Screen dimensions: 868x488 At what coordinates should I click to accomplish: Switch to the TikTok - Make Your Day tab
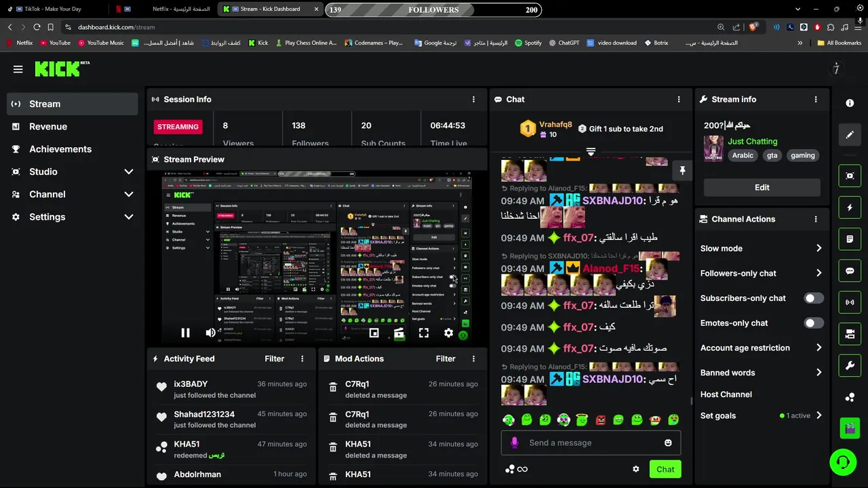pyautogui.click(x=54, y=9)
